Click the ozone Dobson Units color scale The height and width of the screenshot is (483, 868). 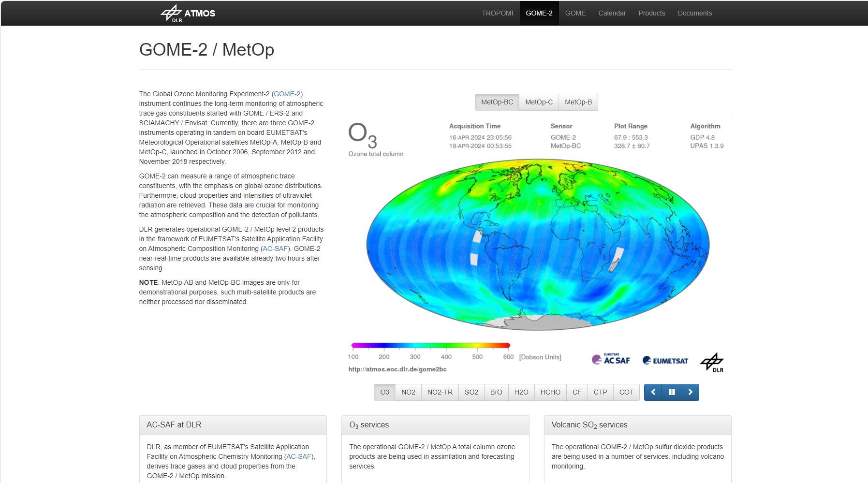coord(430,346)
